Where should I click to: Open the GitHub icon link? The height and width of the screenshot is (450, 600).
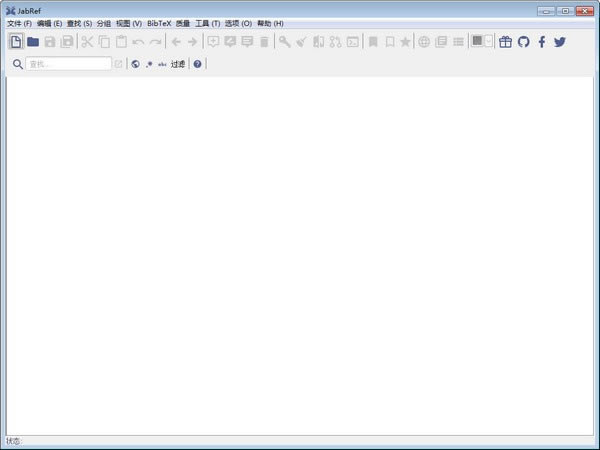[x=523, y=42]
